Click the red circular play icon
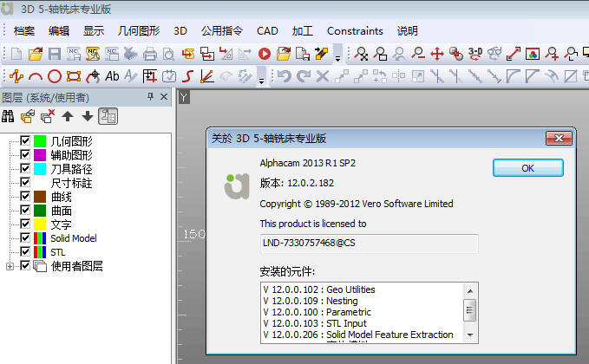The image size is (589, 364). (265, 54)
